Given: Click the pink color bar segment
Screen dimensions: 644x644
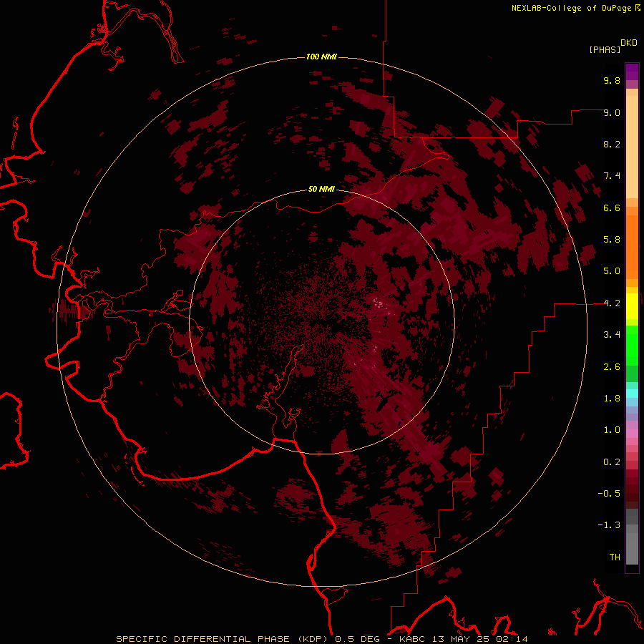Looking at the screenshot, I should (x=632, y=434).
